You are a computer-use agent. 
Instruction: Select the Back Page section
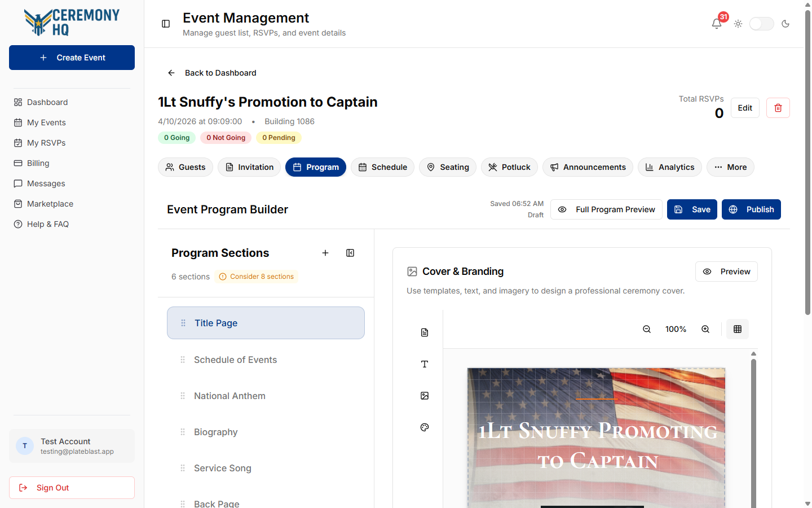pyautogui.click(x=266, y=503)
